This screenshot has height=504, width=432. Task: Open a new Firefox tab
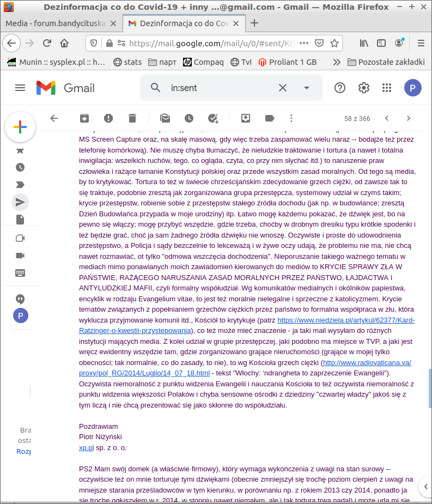[254, 23]
